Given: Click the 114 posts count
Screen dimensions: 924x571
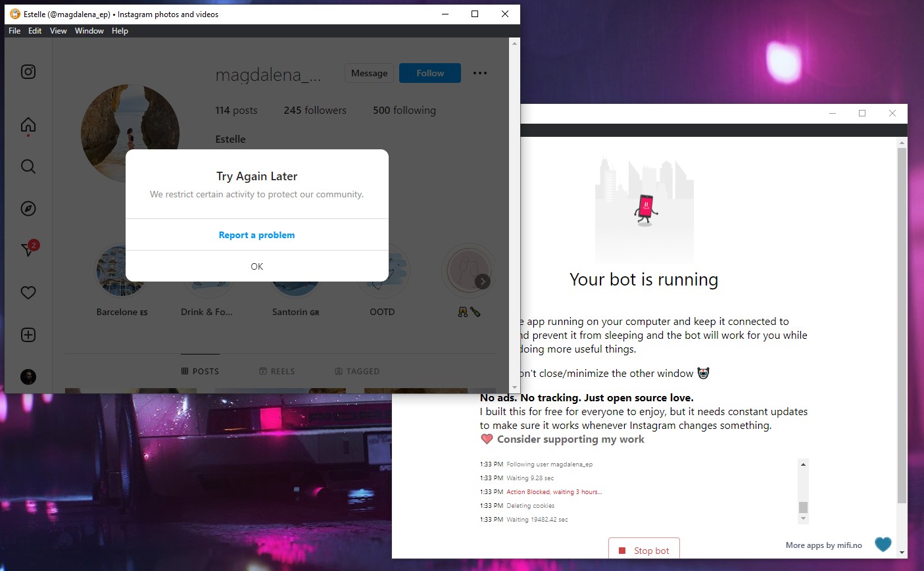Looking at the screenshot, I should click(x=236, y=111).
